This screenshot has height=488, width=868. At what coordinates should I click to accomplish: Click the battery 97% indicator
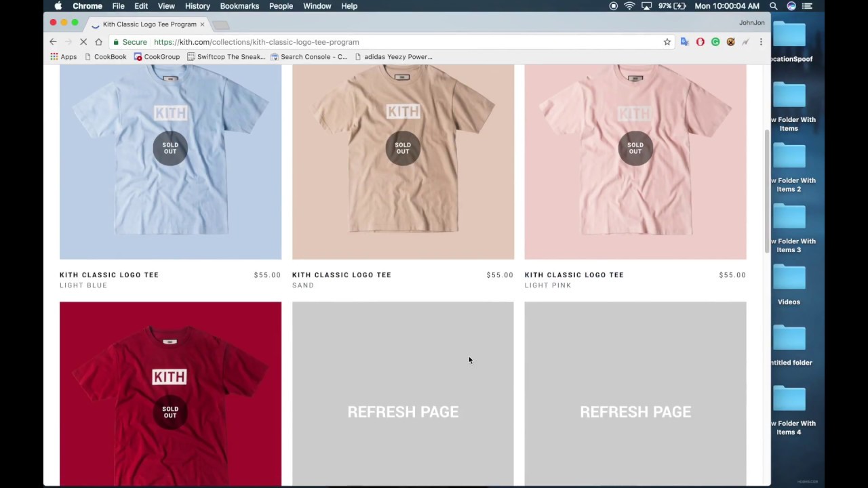click(672, 6)
